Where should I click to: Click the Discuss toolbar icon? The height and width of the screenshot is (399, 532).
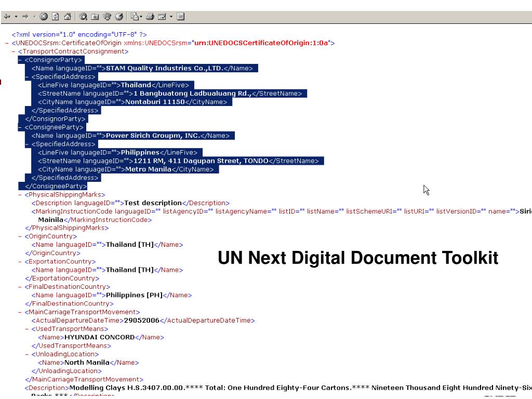coord(180,16)
